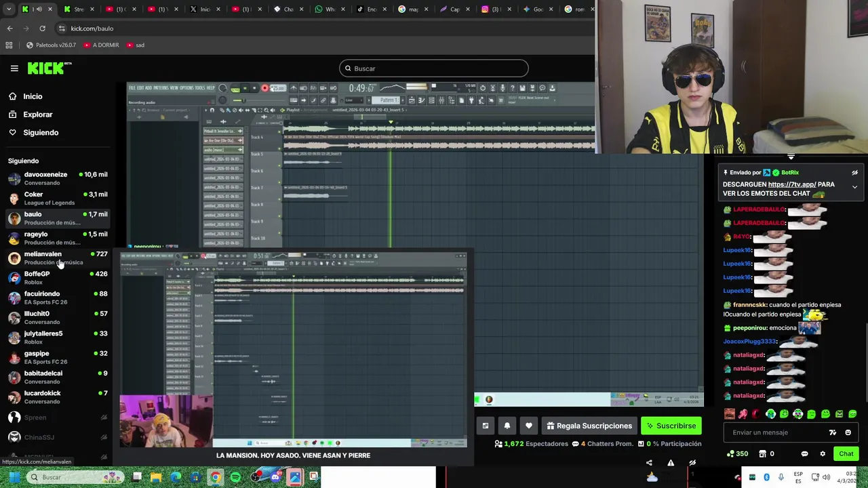
Task: Click the Windows Start button
Action: [x=14, y=477]
